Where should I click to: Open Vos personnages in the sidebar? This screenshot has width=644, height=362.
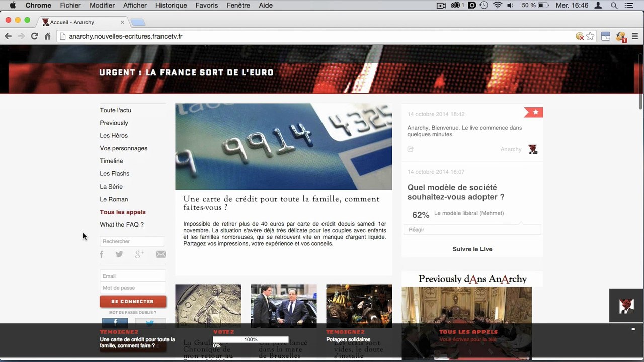tap(124, 148)
